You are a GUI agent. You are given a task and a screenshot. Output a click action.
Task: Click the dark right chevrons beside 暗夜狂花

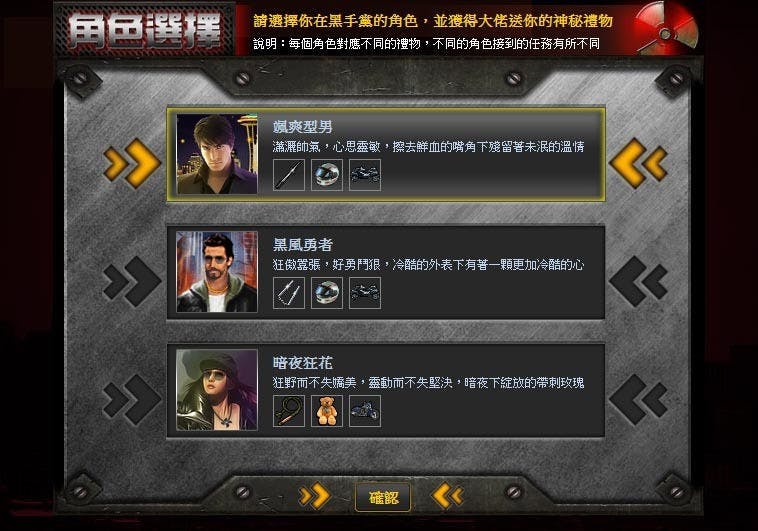coord(132,399)
